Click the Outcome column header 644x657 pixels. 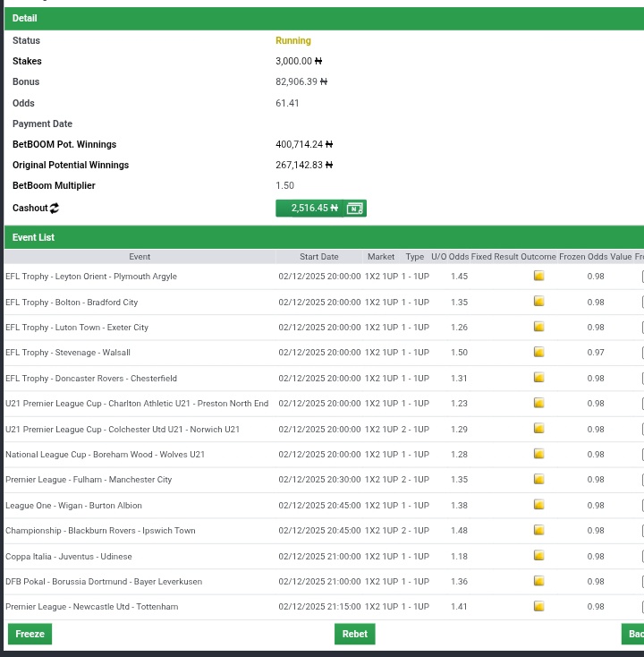[538, 257]
